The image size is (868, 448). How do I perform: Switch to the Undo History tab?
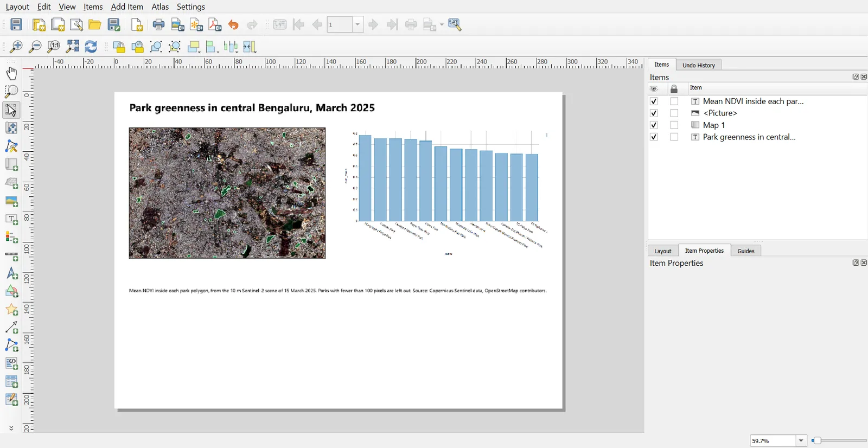[x=699, y=65]
